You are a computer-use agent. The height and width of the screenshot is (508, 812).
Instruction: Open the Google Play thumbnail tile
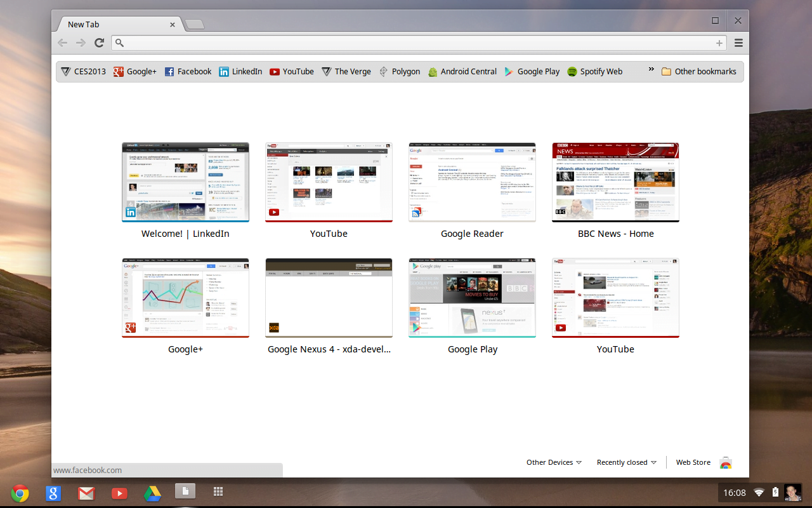point(472,298)
